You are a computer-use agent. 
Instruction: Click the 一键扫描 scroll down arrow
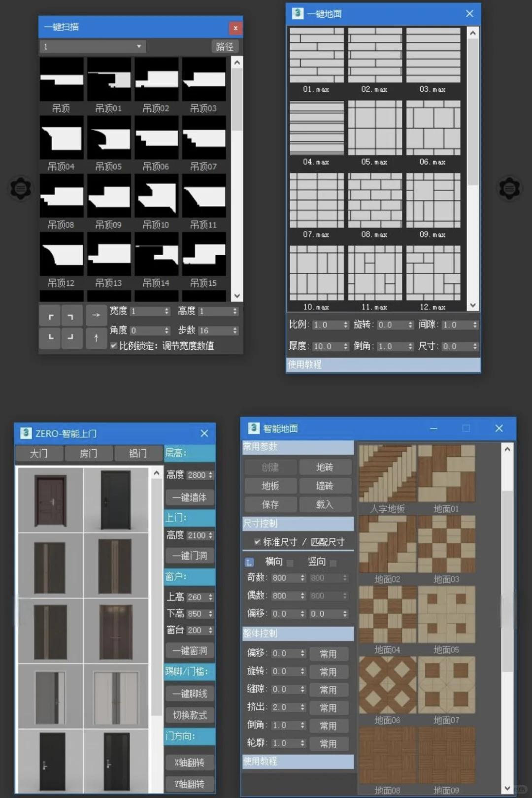237,296
